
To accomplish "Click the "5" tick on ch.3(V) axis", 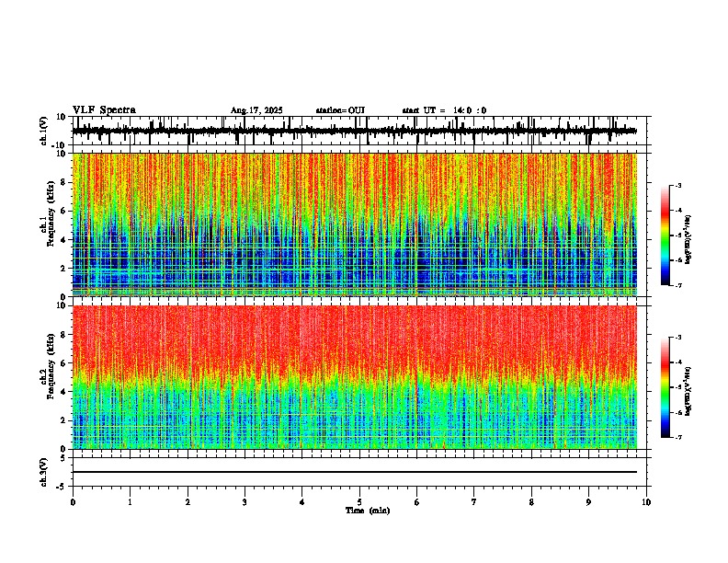I will pyautogui.click(x=63, y=458).
